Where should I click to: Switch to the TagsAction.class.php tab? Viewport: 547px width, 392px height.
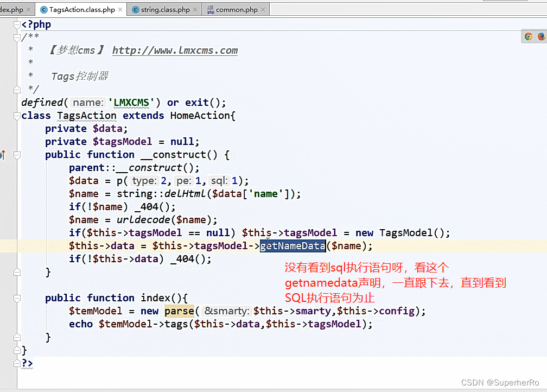click(81, 9)
